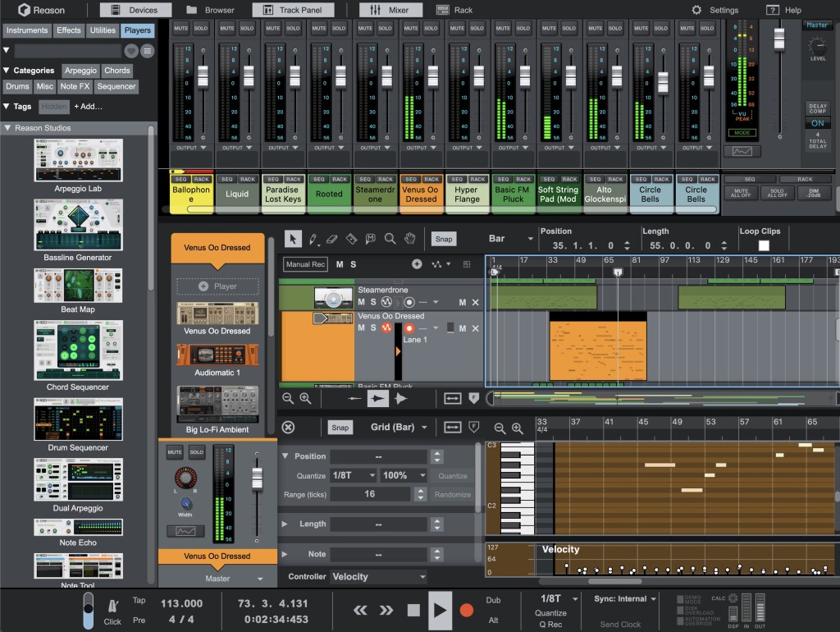Click the Manual Rec button
The width and height of the screenshot is (840, 632).
[x=305, y=264]
